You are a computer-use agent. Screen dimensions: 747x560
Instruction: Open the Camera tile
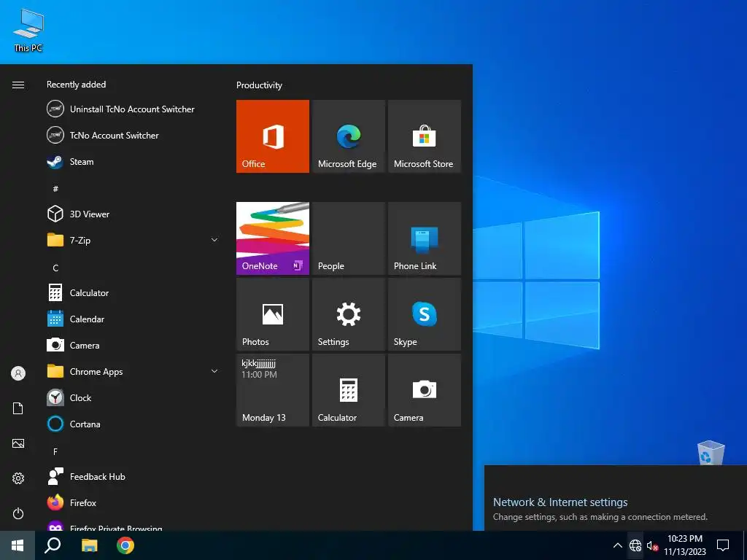(x=425, y=390)
